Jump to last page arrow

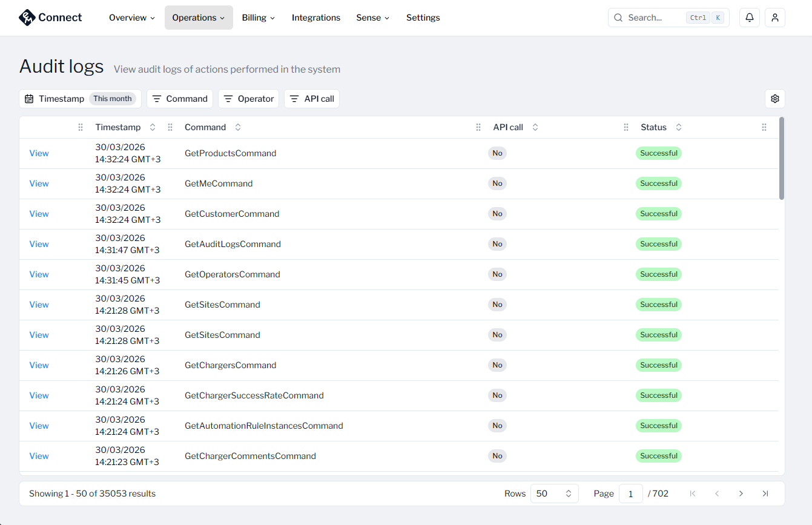(765, 494)
